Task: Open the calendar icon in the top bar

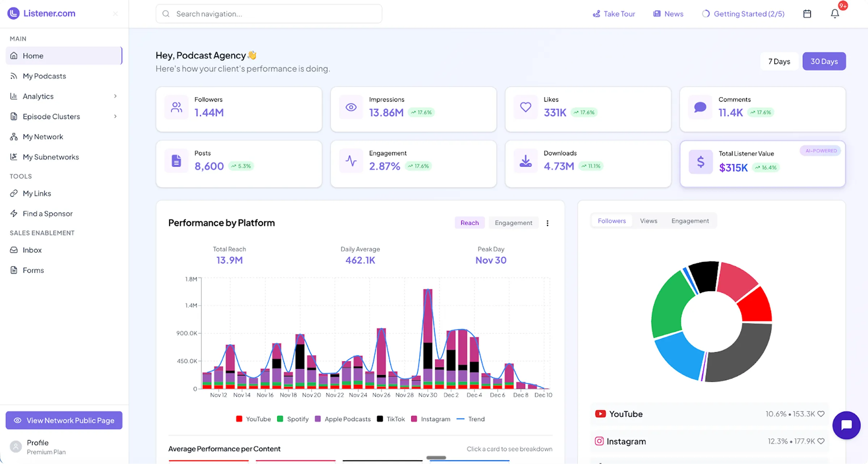Action: point(807,13)
